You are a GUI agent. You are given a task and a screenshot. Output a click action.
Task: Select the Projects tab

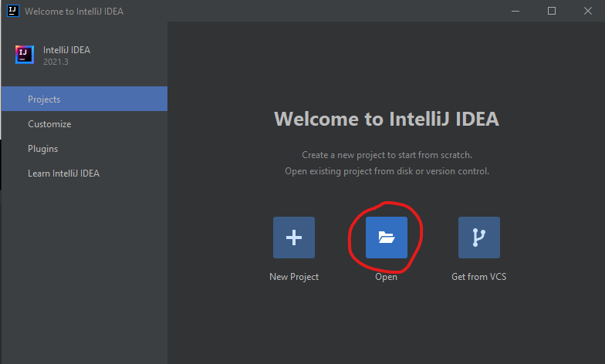85,99
